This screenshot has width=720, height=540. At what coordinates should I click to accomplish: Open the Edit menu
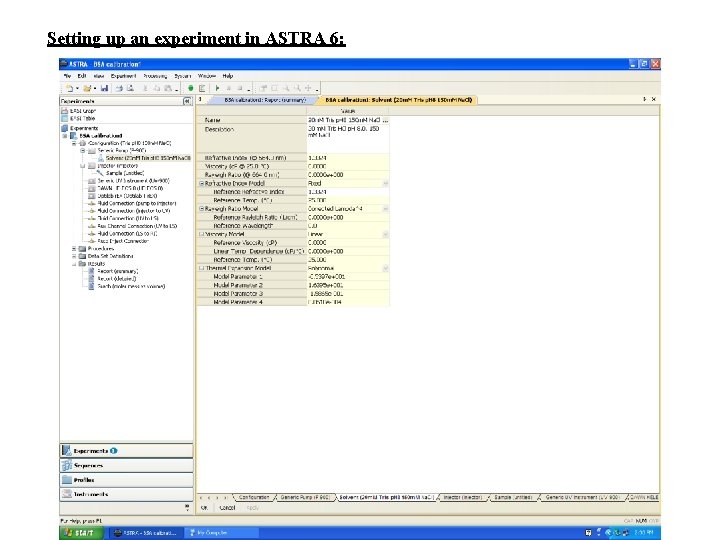pyautogui.click(x=82, y=76)
